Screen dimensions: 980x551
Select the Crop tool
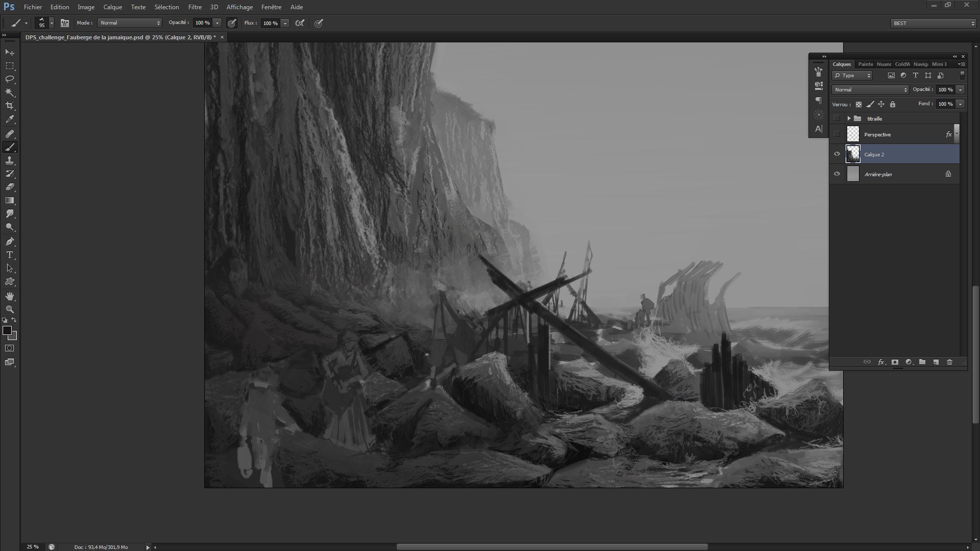point(10,106)
